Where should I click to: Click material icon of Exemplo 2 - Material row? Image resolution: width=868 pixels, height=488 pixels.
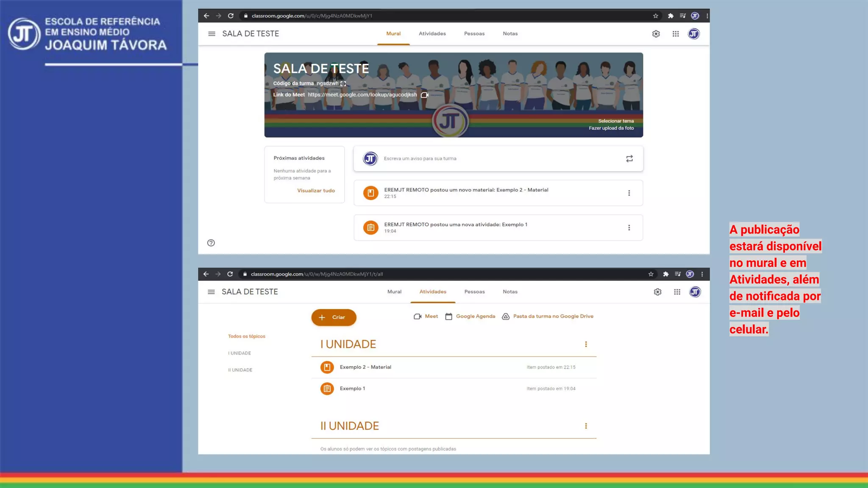tap(327, 367)
